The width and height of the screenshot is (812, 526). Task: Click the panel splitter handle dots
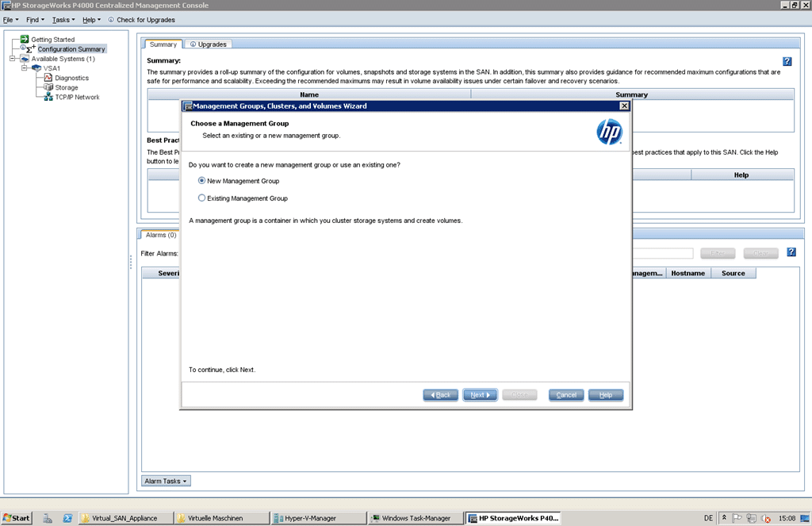coord(131,262)
